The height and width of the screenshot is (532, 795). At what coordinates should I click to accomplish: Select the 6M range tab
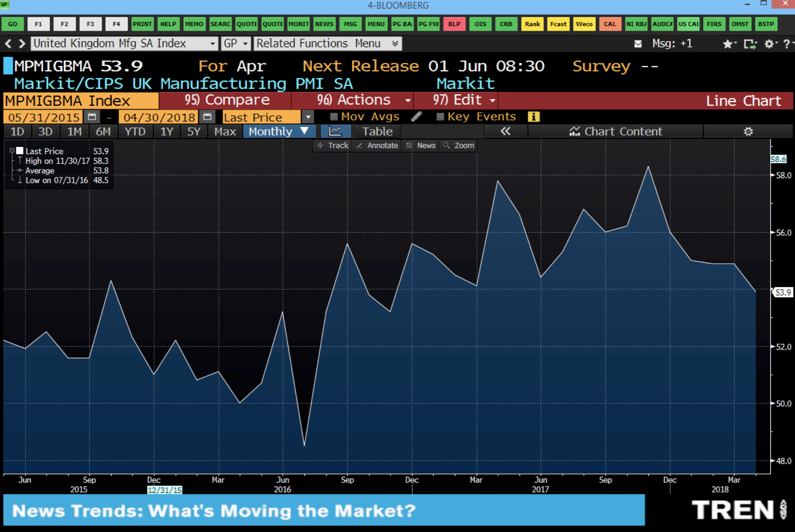point(103,132)
